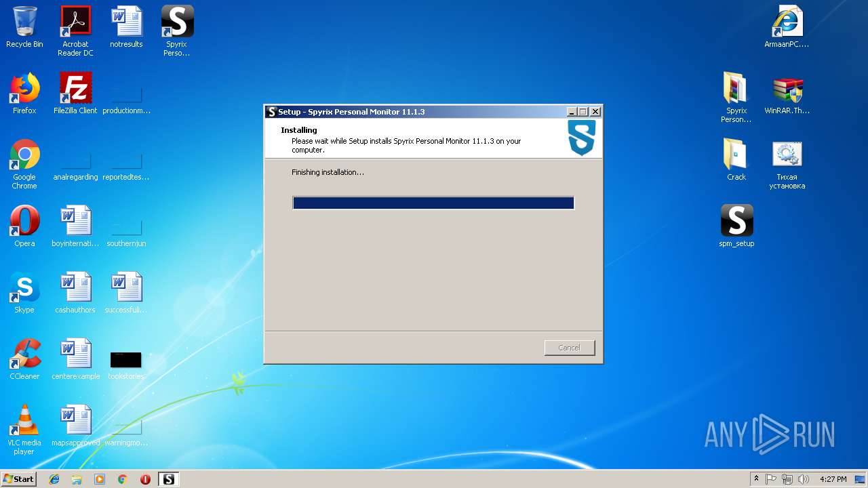Select the Тихая установка file icon
This screenshot has height=488, width=868.
coord(787,164)
